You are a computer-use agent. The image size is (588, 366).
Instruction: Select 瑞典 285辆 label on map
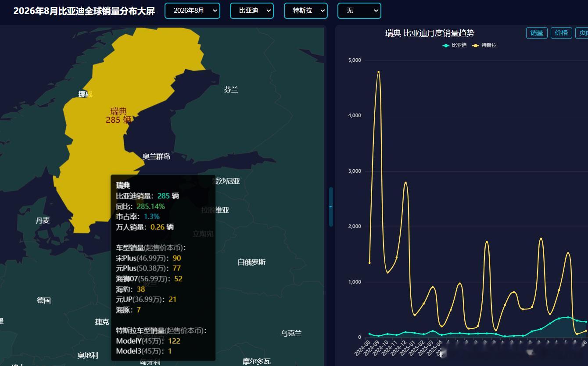[118, 115]
